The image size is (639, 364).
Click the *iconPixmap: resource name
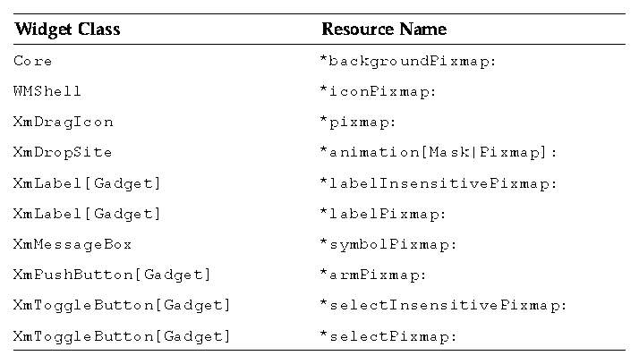click(x=379, y=91)
